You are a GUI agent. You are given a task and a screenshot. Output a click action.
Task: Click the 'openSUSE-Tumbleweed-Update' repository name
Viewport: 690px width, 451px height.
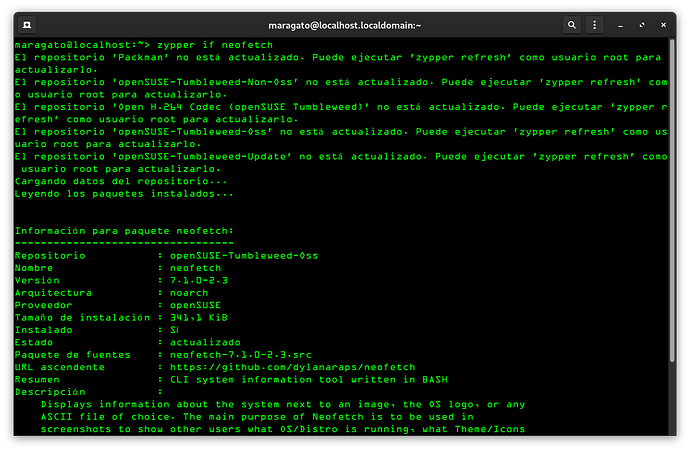coord(203,156)
